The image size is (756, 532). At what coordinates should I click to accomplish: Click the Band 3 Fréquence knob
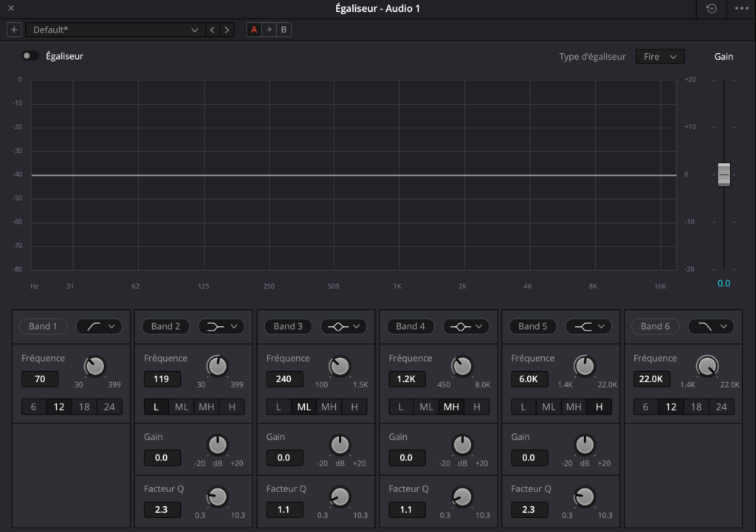(340, 366)
